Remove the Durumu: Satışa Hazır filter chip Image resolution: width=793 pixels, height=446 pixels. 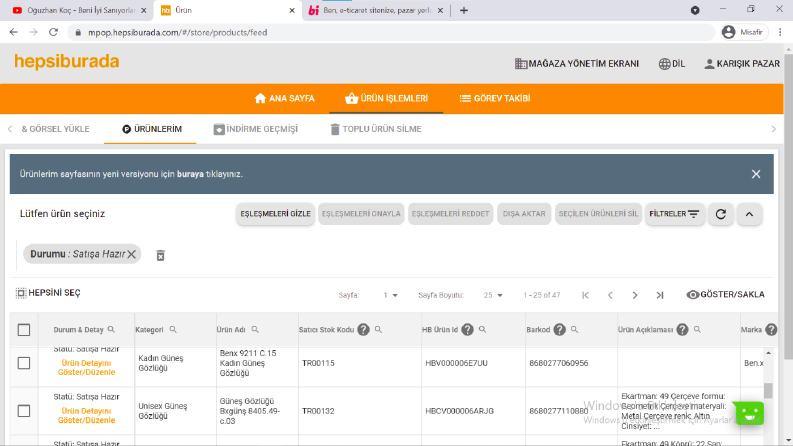(x=131, y=254)
